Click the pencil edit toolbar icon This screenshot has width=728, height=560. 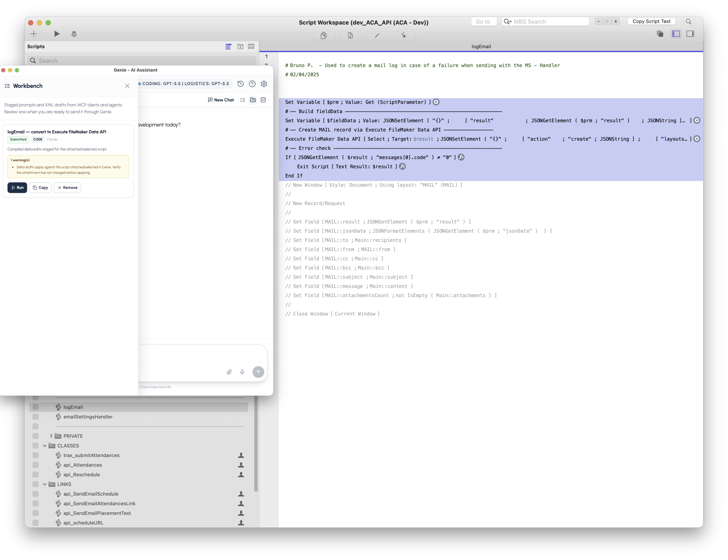[377, 35]
